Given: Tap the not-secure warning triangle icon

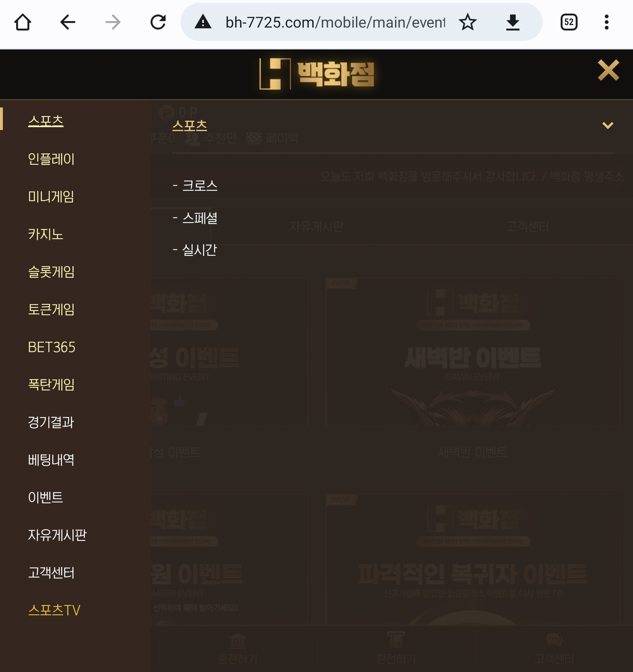Looking at the screenshot, I should [x=203, y=22].
